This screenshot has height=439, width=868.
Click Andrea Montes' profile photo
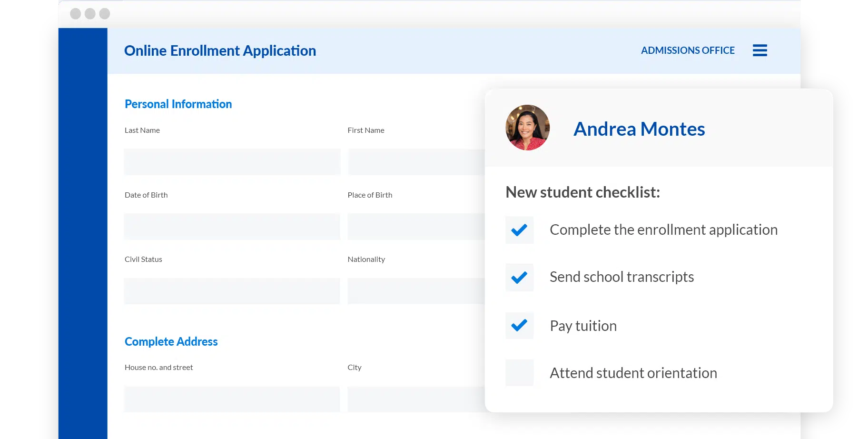(527, 128)
